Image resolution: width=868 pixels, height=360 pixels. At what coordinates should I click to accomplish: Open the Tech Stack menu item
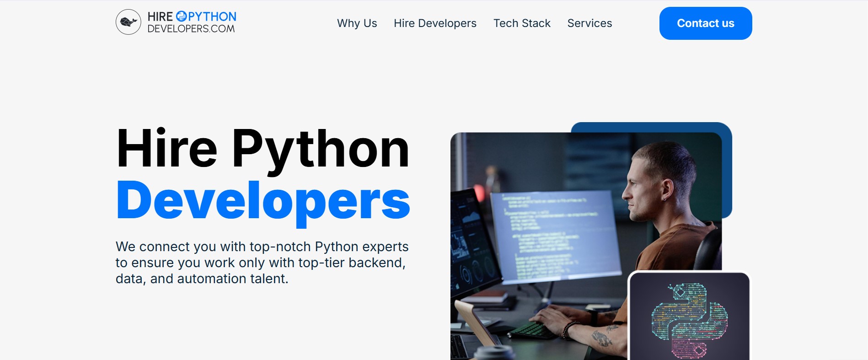[x=522, y=23]
